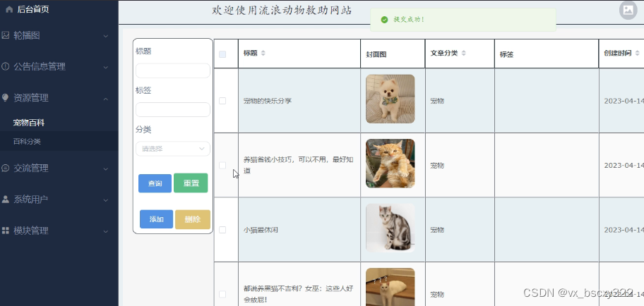Click the 标签 column header
644x306 pixels.
point(506,54)
